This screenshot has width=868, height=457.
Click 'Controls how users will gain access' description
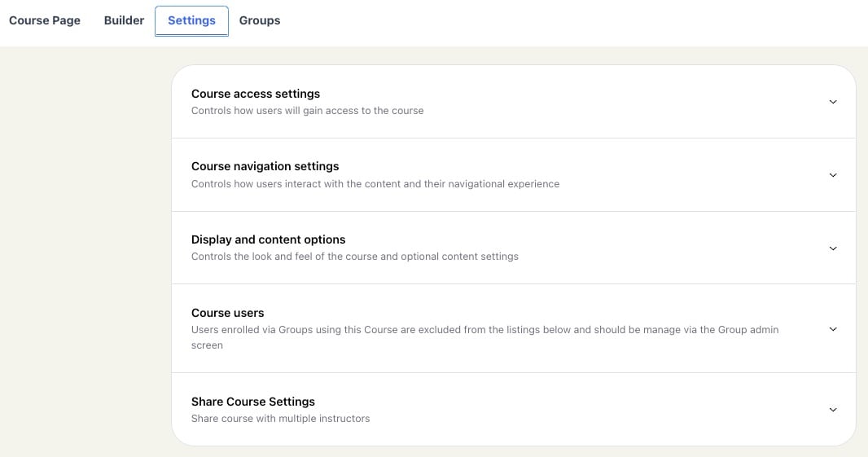(307, 110)
